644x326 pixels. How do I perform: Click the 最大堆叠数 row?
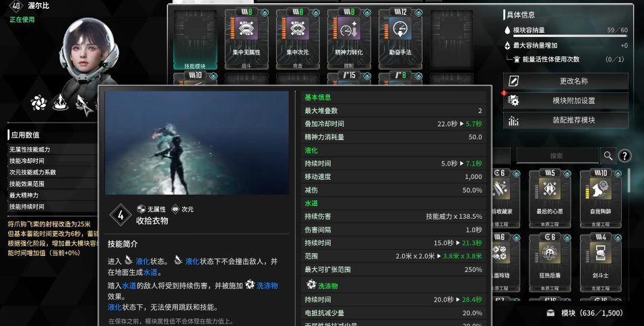(393, 110)
